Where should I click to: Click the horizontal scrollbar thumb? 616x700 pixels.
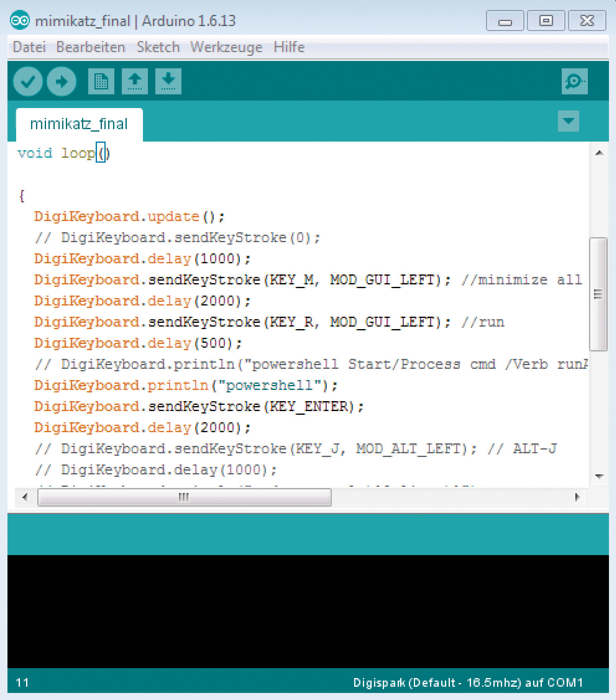[x=184, y=497]
